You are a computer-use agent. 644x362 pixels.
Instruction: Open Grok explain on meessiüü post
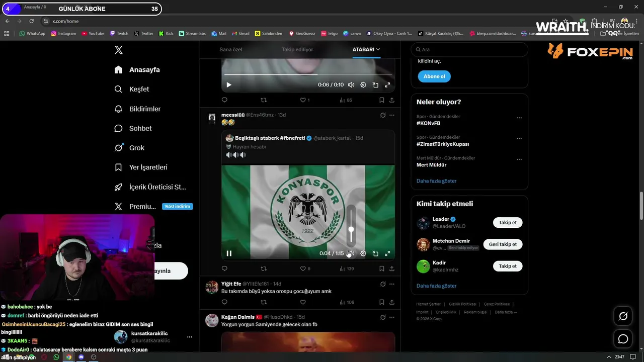point(383,115)
